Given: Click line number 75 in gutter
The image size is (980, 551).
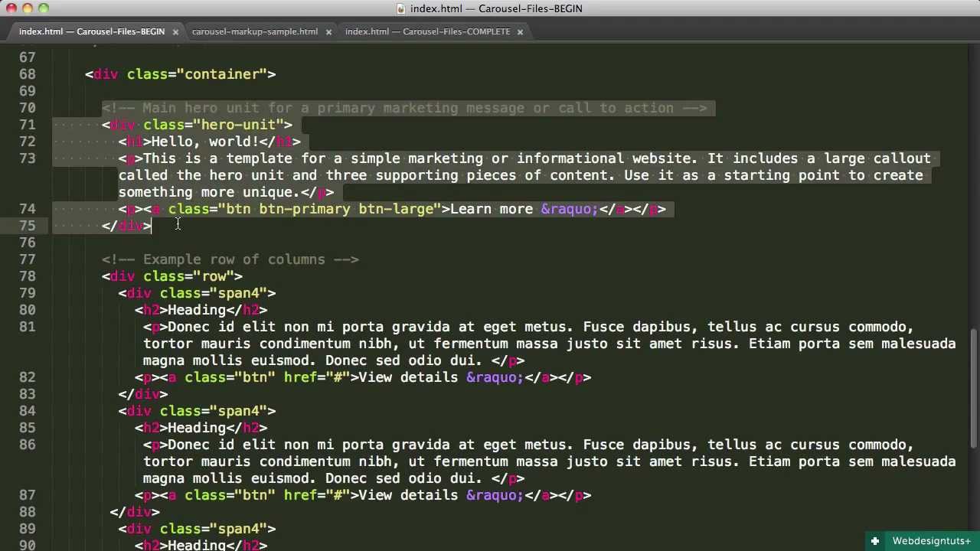Looking at the screenshot, I should 28,226.
